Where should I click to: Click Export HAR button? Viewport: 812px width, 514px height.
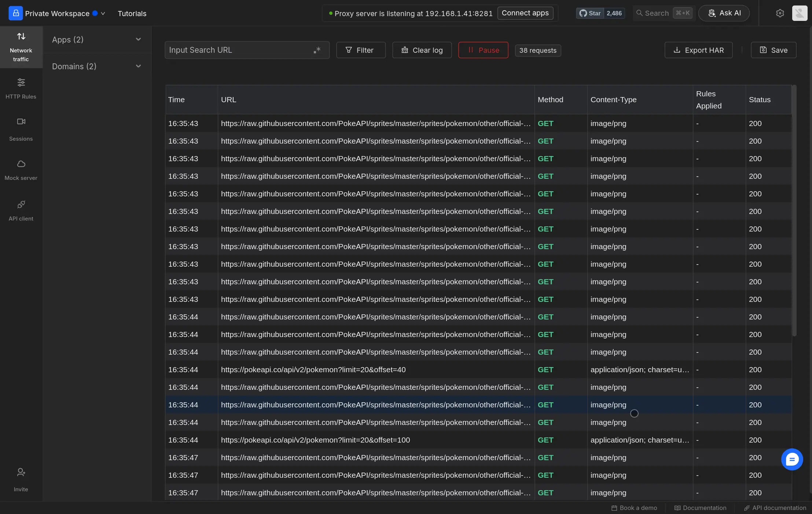click(x=698, y=50)
